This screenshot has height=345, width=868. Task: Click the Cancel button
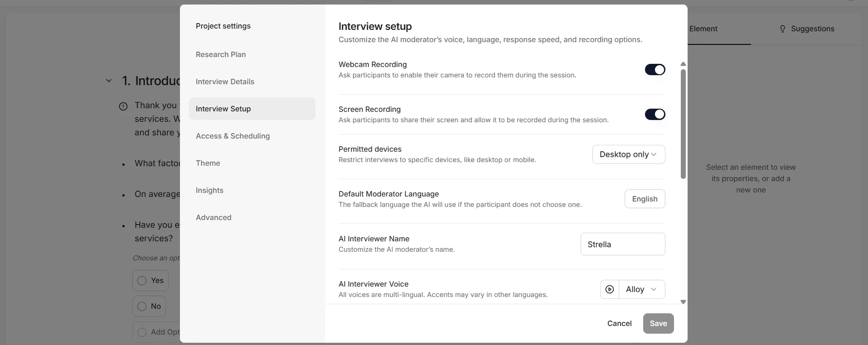point(619,323)
